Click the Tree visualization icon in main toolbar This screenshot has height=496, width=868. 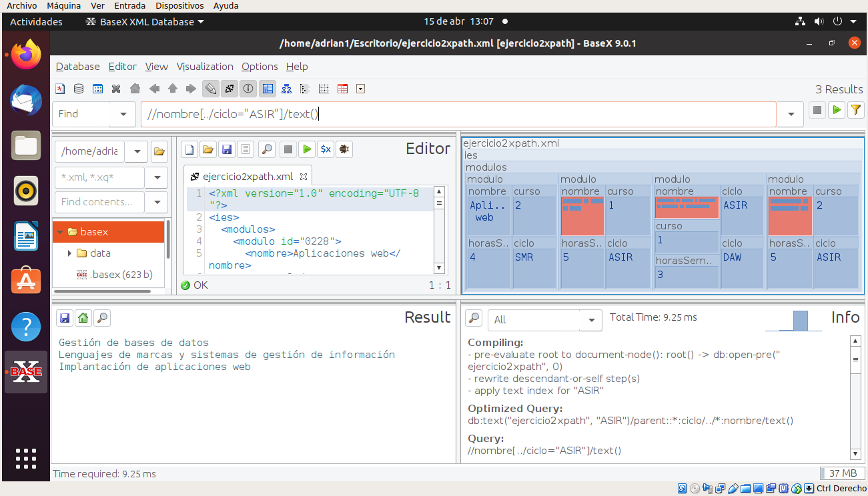286,89
